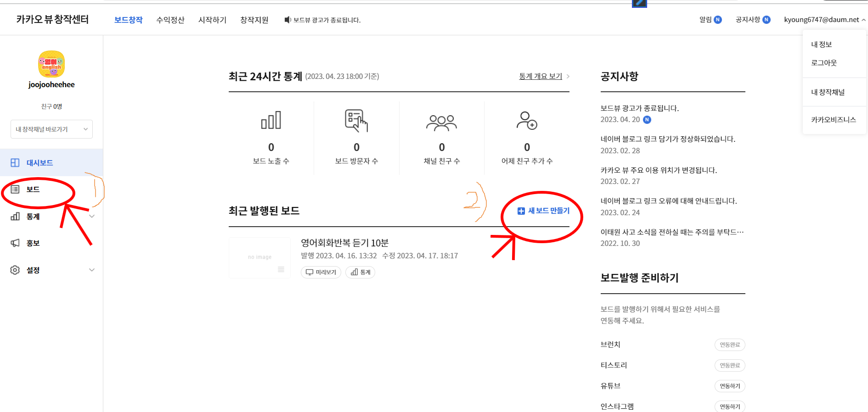Viewport: 868px width, 412px height.
Task: Click the 미리보기 button
Action: 321,273
